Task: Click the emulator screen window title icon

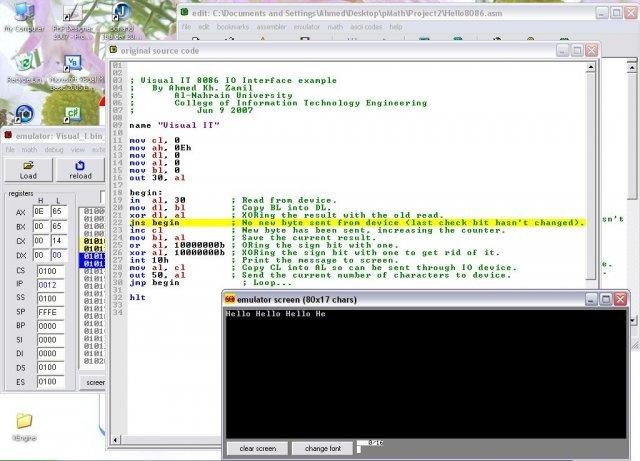Action: [230, 299]
